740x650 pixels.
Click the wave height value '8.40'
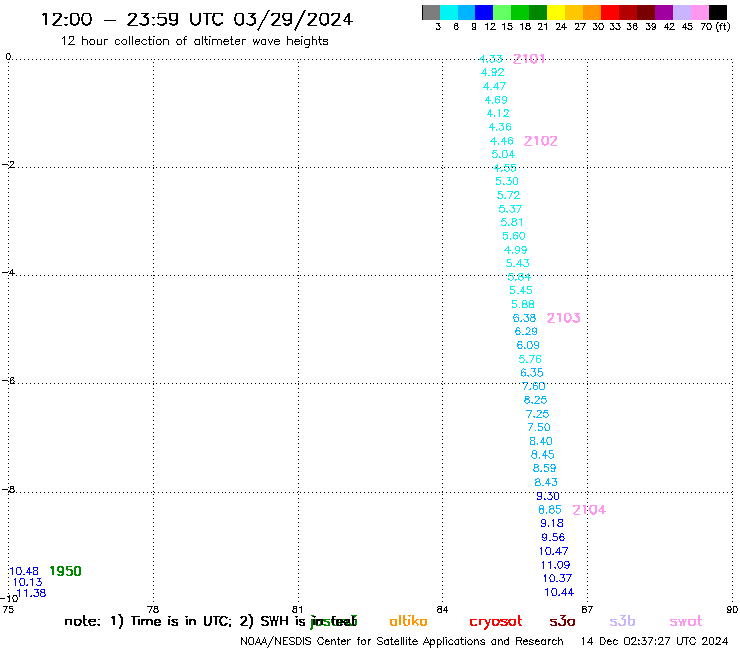541,441
